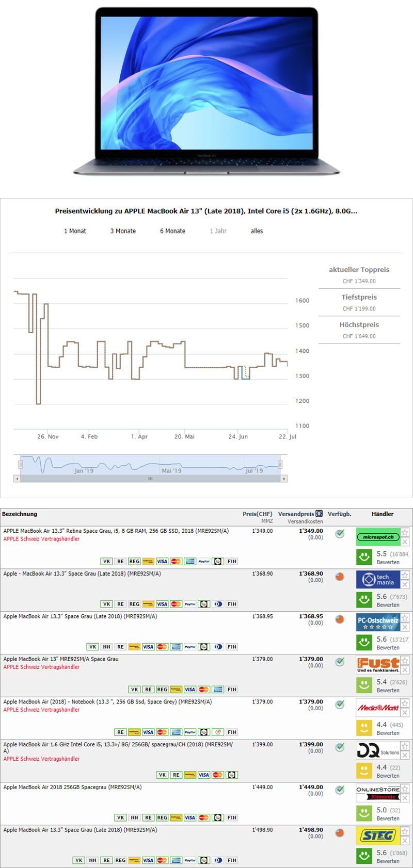Open the Fust retailer logo
This screenshot has height=868, width=413.
pyautogui.click(x=378, y=665)
